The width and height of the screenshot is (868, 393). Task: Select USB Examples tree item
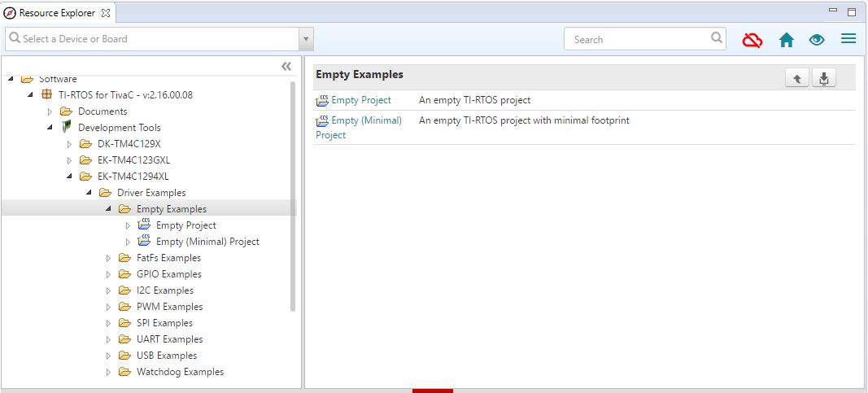click(x=167, y=356)
